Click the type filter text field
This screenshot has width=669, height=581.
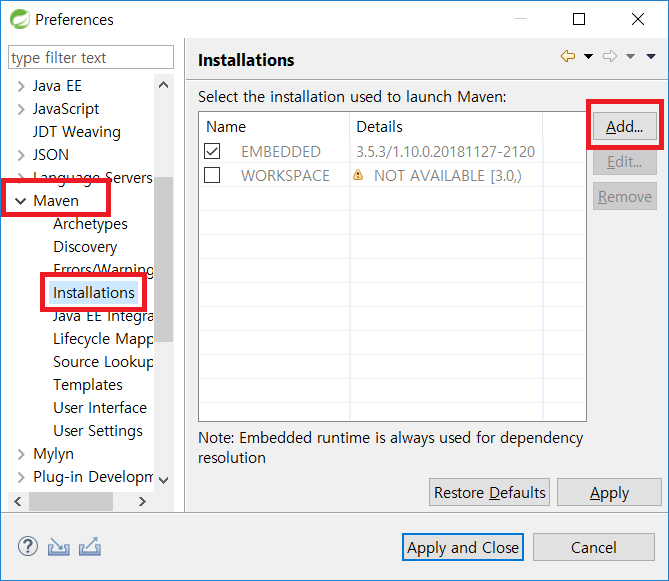(x=91, y=57)
